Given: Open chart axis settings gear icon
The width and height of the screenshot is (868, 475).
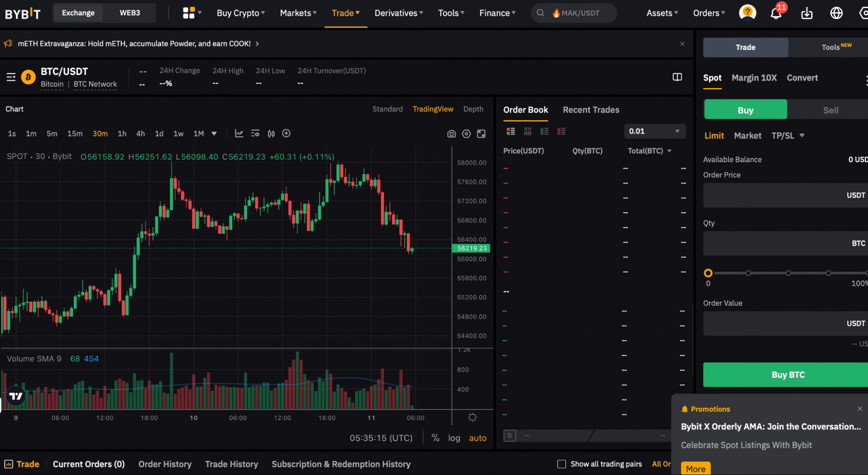Looking at the screenshot, I should [x=472, y=417].
